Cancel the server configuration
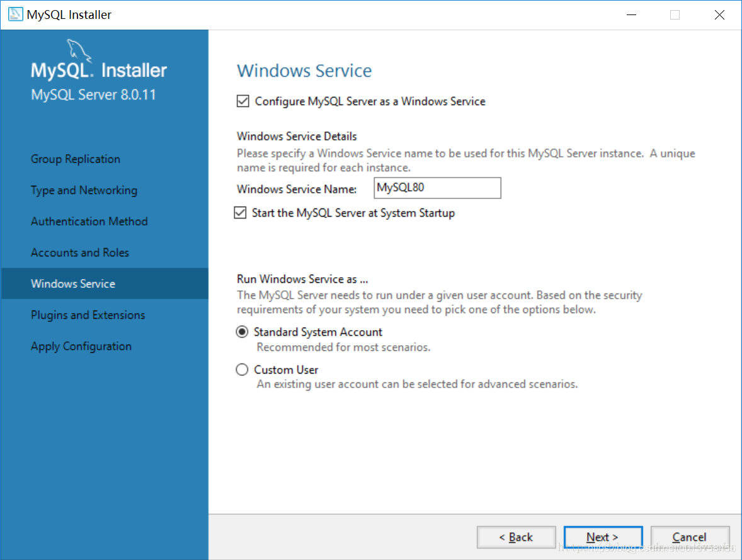The image size is (742, 560). point(690,537)
